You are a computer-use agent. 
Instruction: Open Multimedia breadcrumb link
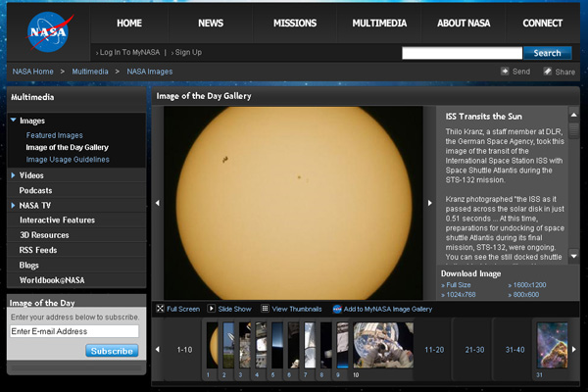pyautogui.click(x=90, y=72)
